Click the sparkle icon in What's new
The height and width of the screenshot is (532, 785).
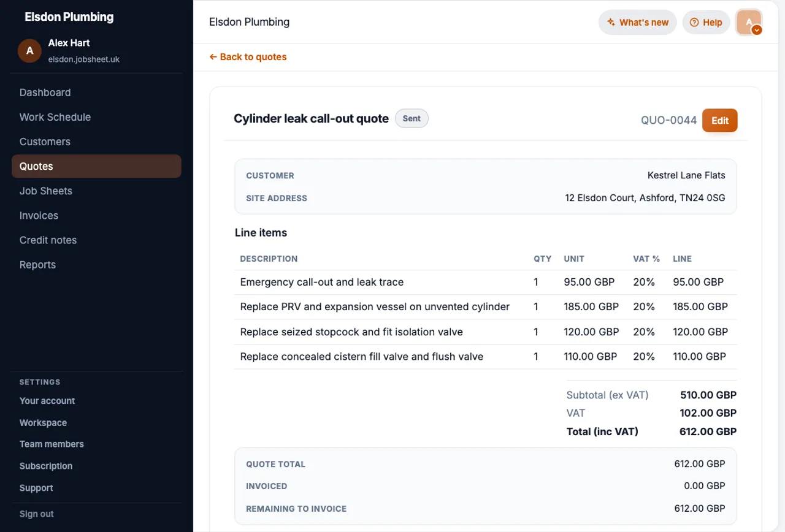611,22
